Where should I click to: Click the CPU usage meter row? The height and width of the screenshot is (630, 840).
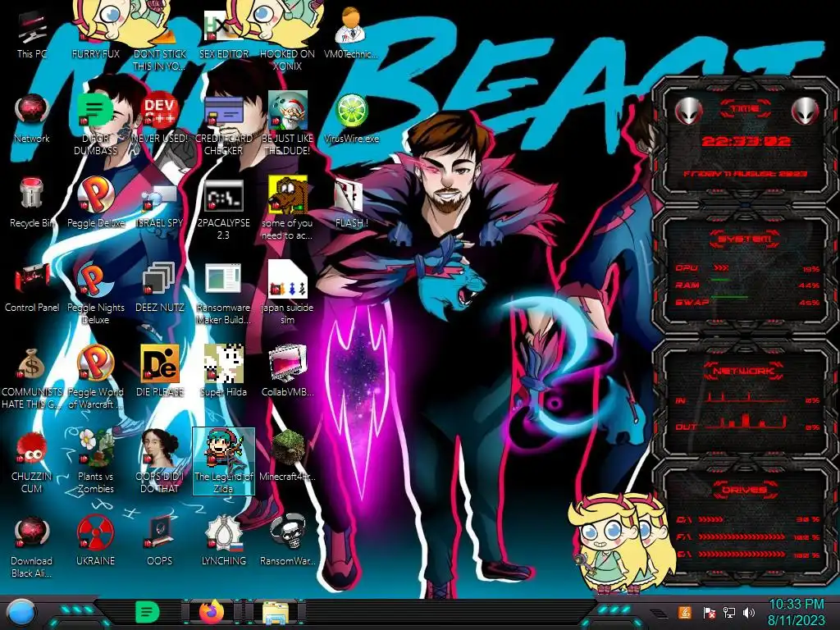(x=746, y=268)
